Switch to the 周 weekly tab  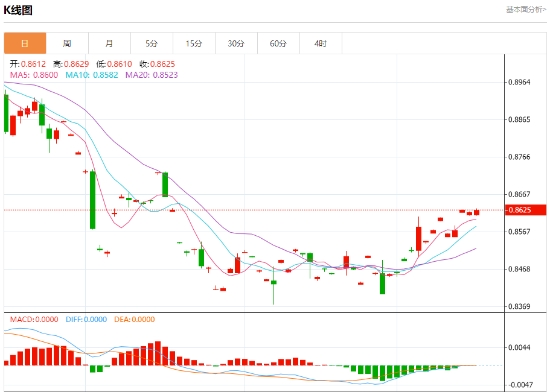coord(67,43)
